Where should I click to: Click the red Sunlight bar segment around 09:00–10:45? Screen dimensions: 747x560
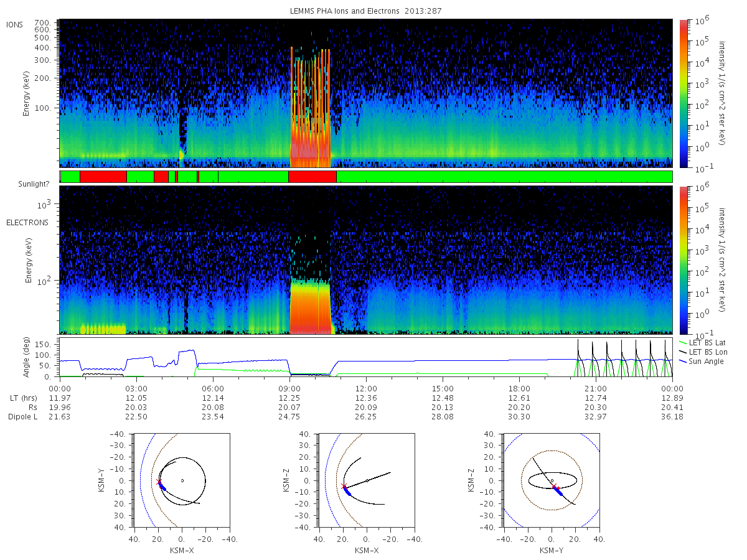pyautogui.click(x=312, y=177)
